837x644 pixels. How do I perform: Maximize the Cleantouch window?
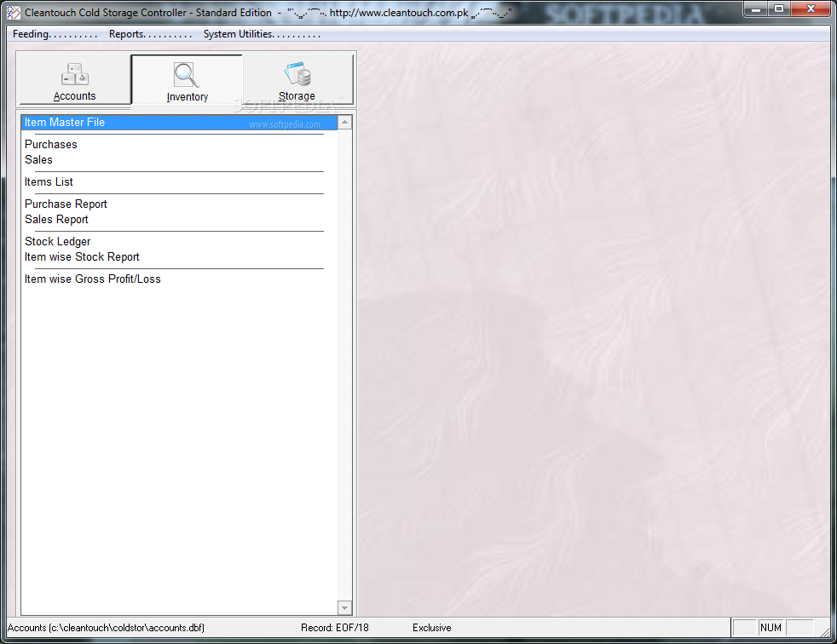pyautogui.click(x=779, y=9)
